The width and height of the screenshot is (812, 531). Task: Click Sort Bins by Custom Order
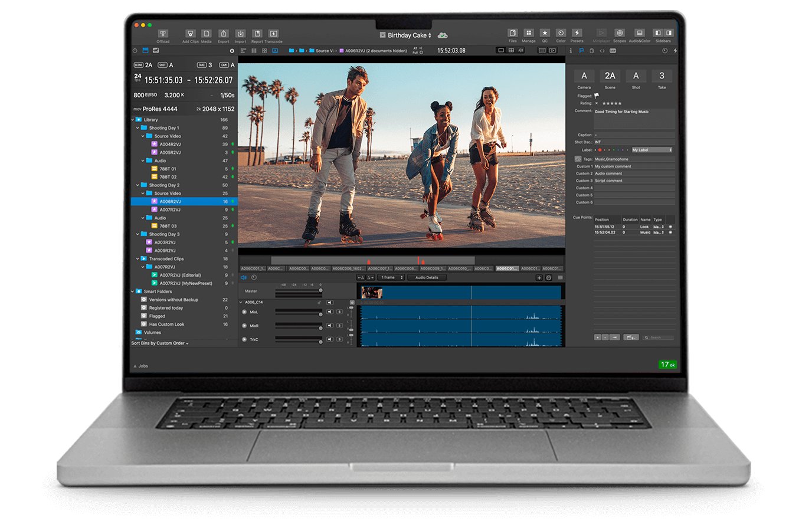[160, 343]
